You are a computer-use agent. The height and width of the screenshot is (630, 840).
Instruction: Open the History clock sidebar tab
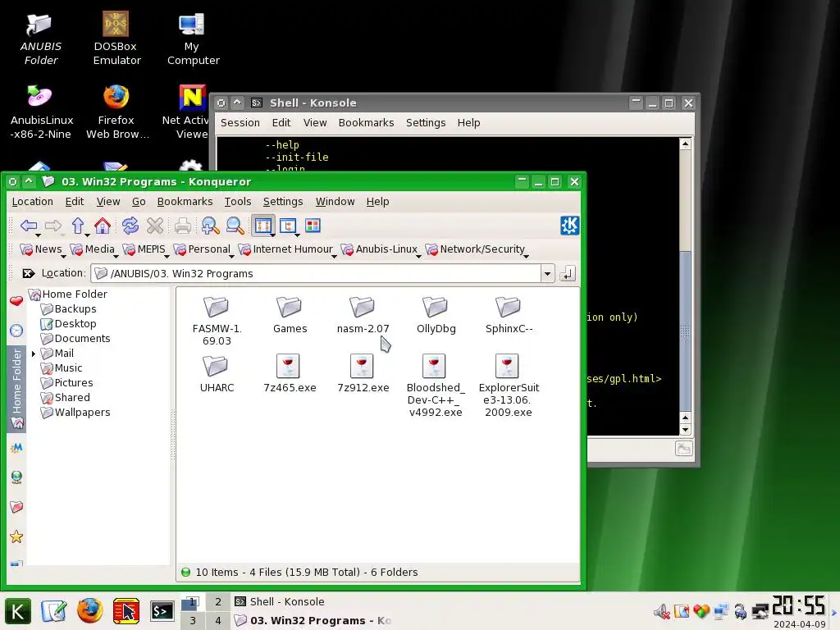tap(16, 331)
